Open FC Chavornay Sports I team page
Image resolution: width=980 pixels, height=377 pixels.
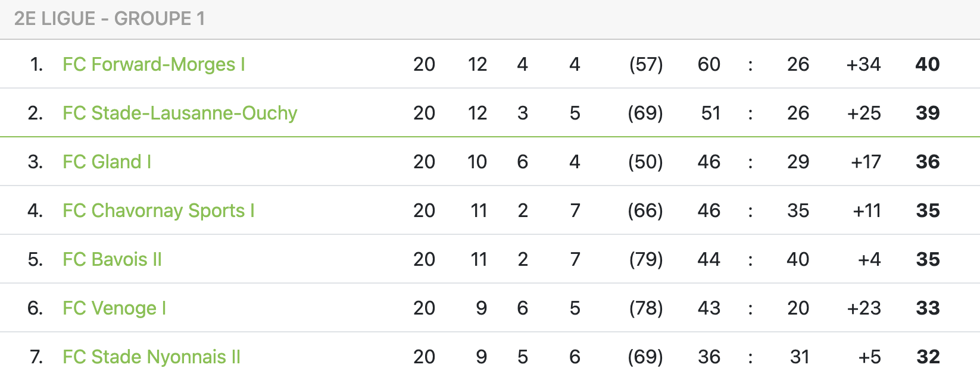tap(158, 211)
